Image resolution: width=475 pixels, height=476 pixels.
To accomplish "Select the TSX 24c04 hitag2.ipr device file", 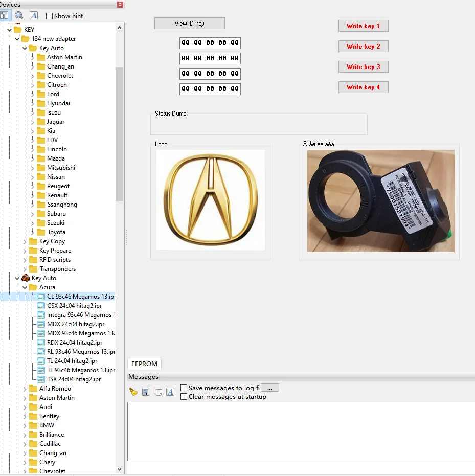I will click(74, 379).
